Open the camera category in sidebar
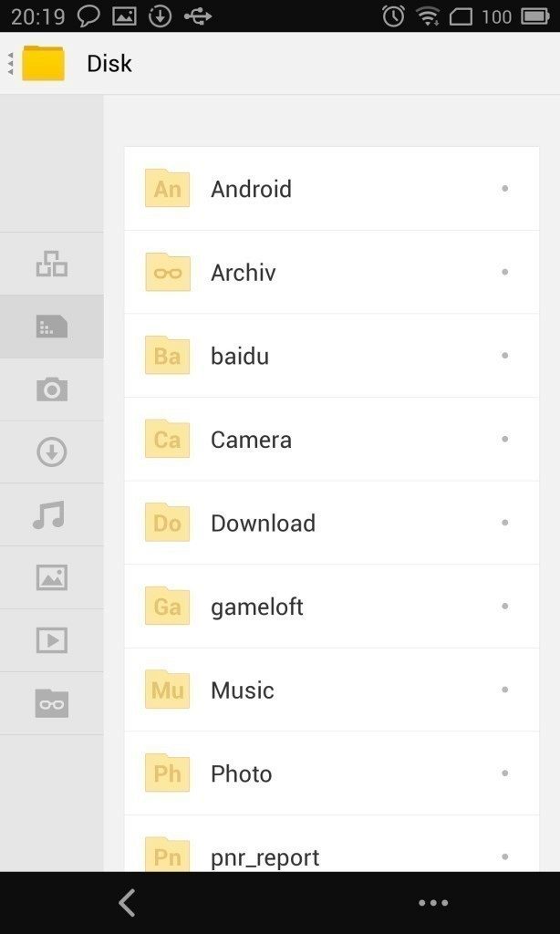The width and height of the screenshot is (560, 934). (x=51, y=389)
